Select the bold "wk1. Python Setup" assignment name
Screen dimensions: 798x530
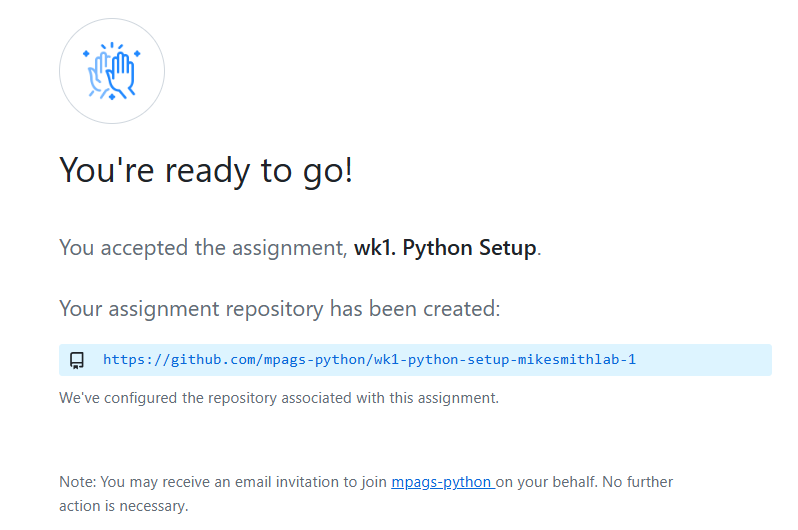coord(445,248)
